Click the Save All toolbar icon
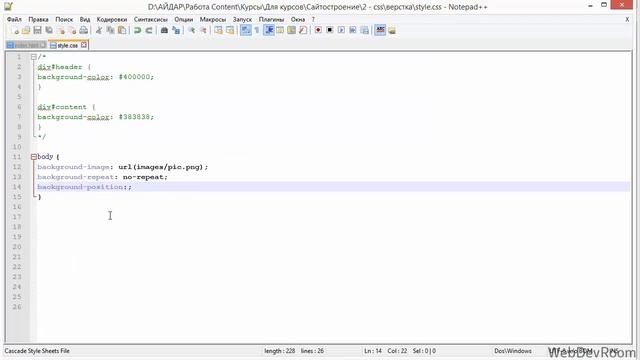 (49, 30)
